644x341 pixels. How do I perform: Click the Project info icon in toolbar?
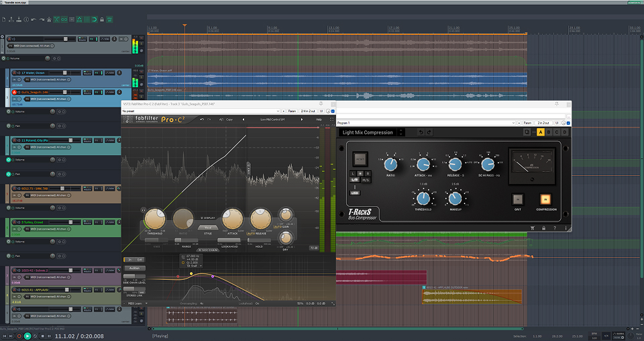[26, 19]
